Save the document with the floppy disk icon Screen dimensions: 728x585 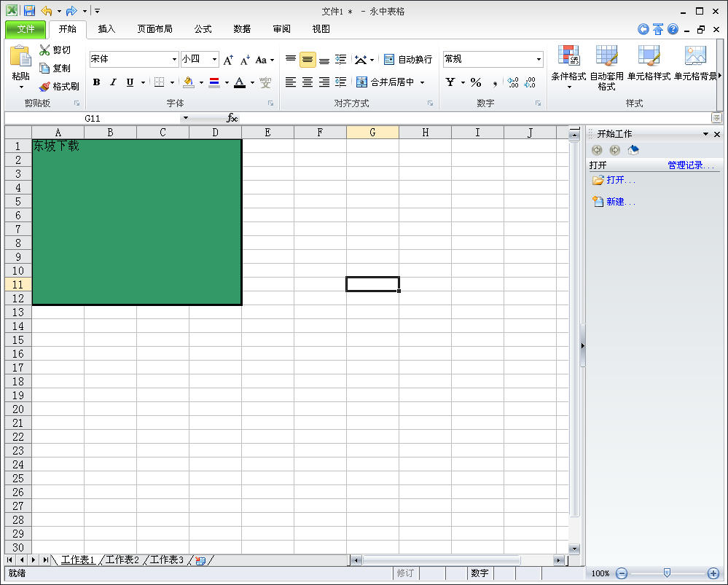pos(29,11)
